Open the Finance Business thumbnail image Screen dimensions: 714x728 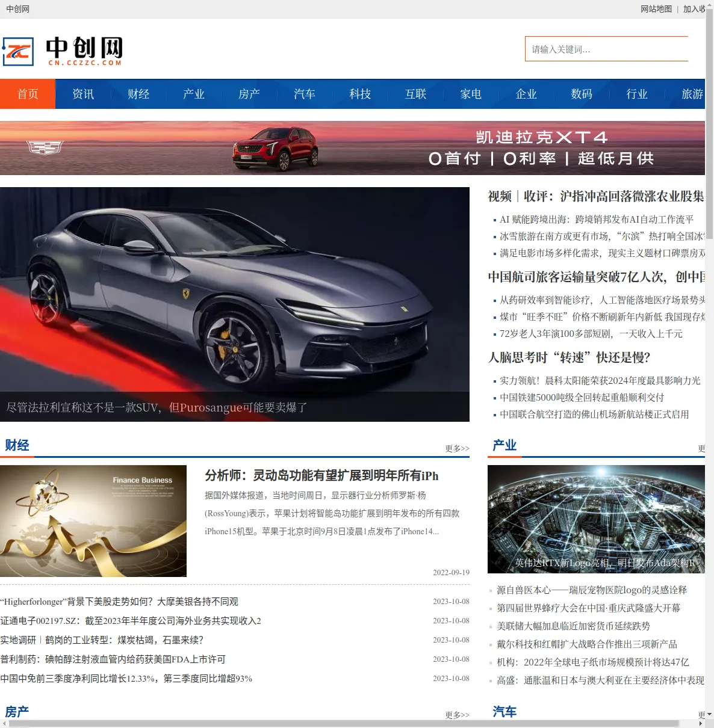(x=93, y=521)
